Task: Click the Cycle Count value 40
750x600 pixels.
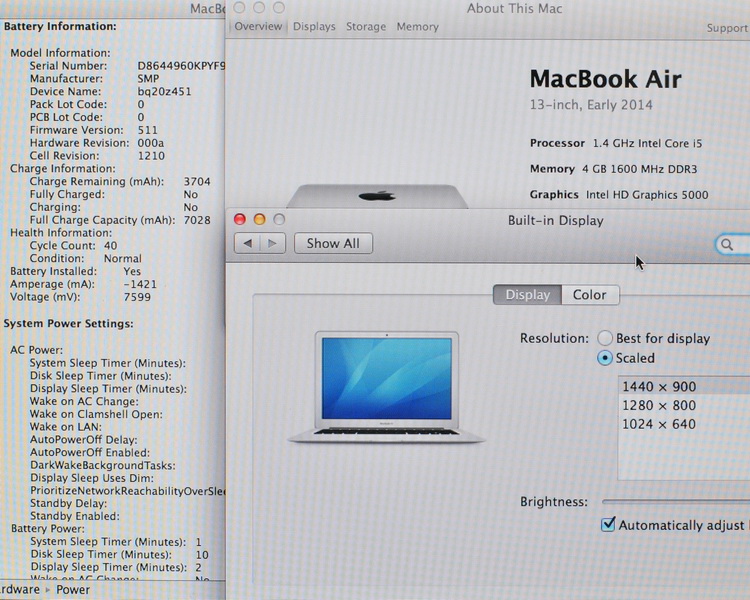Action: pos(110,246)
